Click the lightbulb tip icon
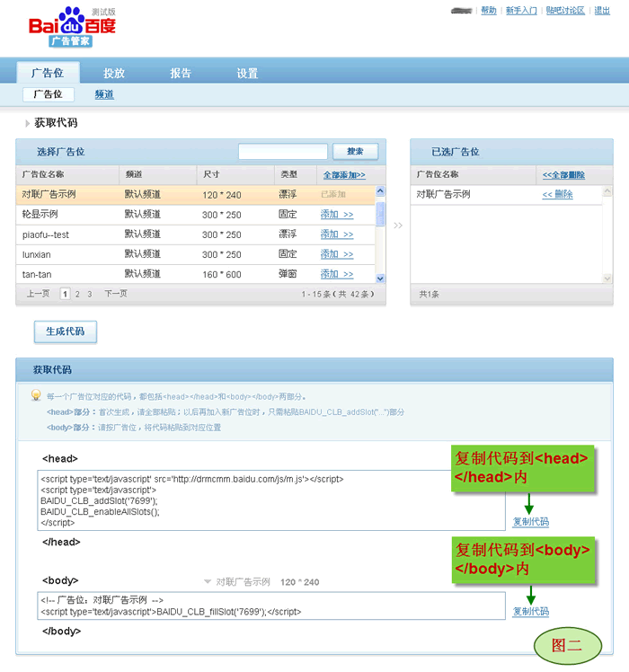Image resolution: width=629 pixels, height=672 pixels. (36, 394)
